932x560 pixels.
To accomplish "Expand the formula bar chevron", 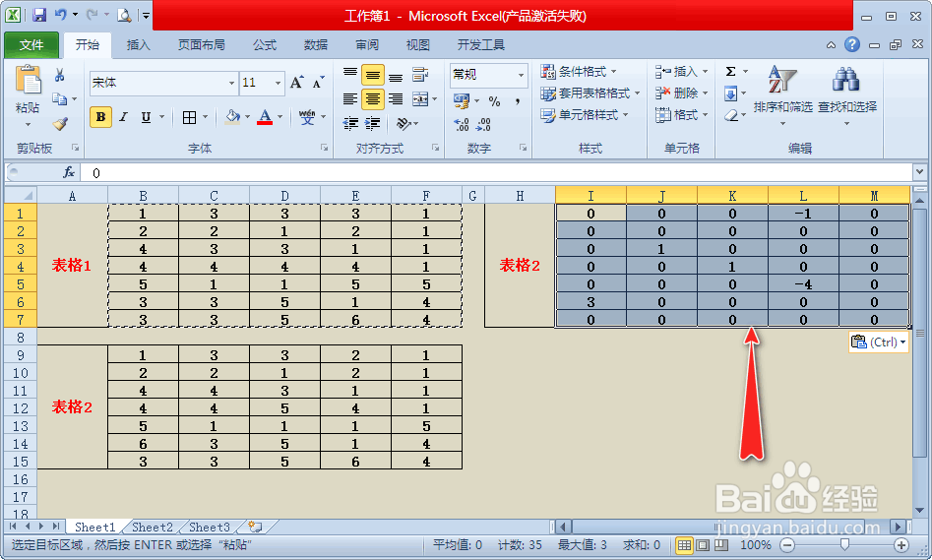I will (919, 172).
